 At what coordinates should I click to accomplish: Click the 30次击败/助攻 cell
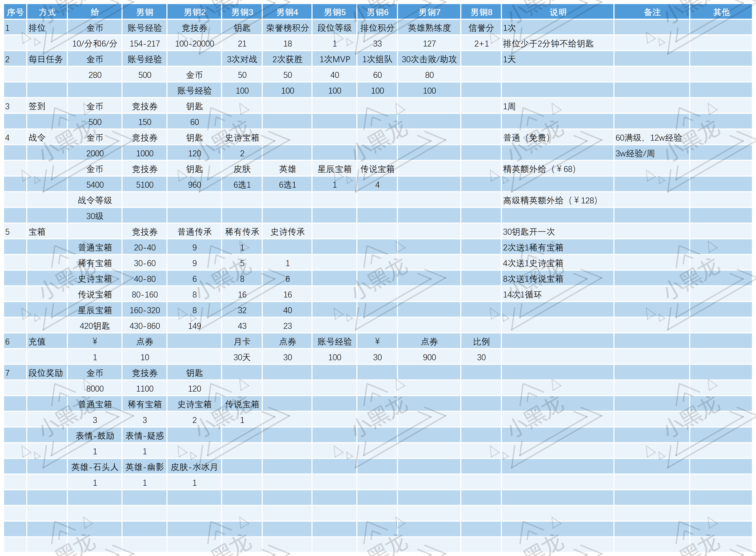pos(429,59)
